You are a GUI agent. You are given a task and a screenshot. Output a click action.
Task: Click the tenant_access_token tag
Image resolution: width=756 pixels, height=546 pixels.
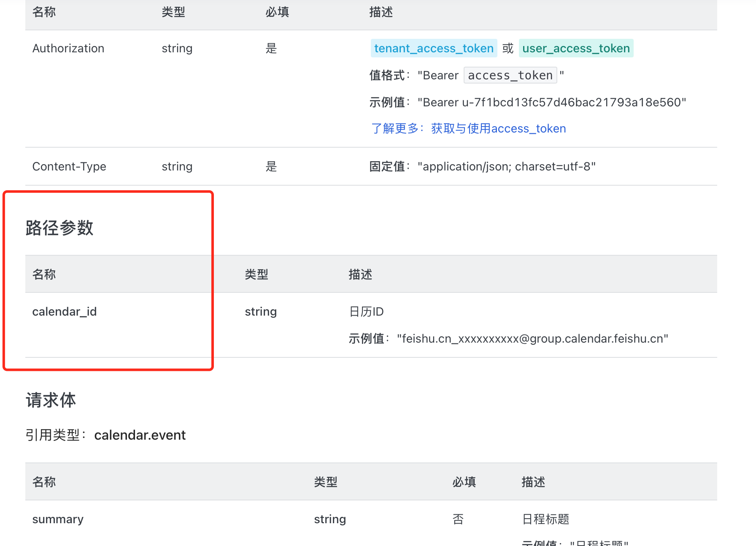434,49
